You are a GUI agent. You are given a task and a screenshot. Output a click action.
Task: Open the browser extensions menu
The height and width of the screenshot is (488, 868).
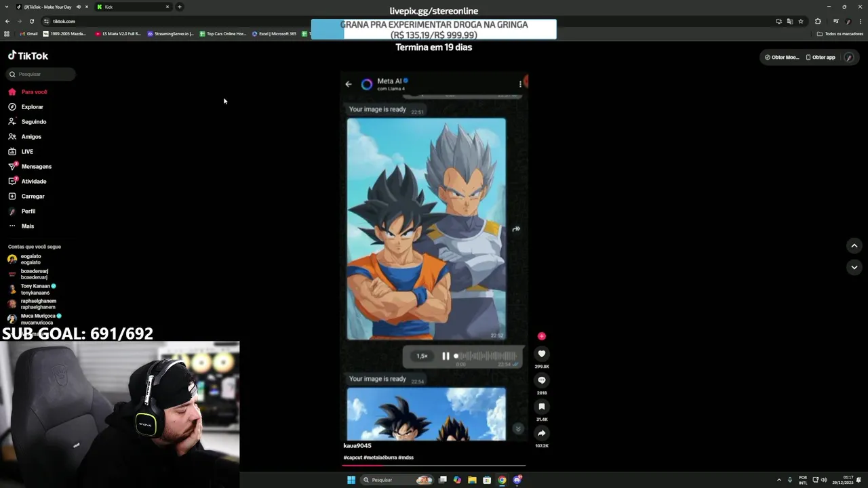(818, 21)
